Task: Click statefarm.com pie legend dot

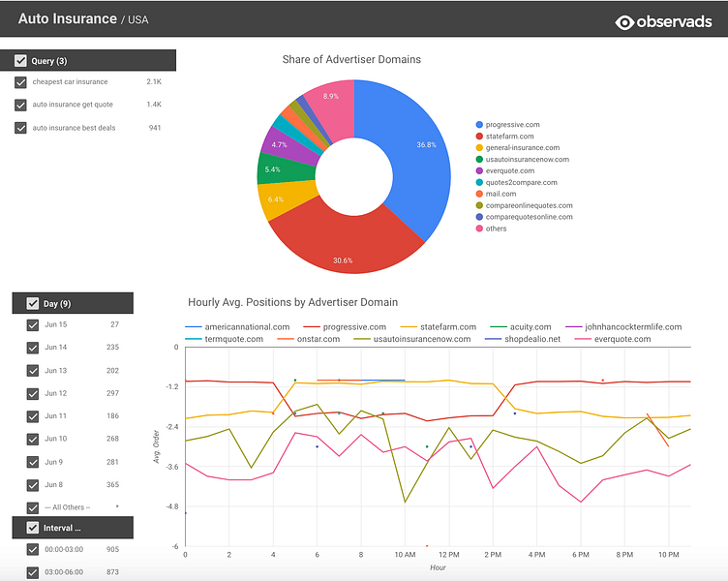Action: (479, 137)
